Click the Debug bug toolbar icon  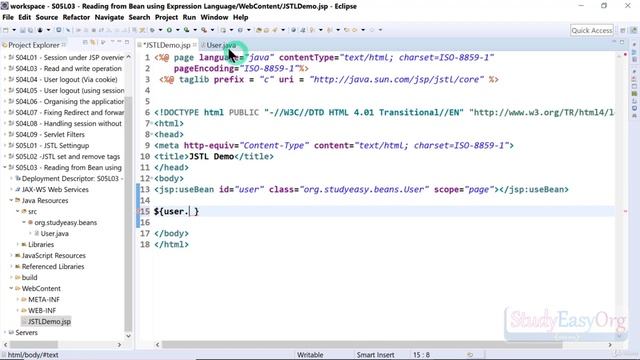[152, 30]
